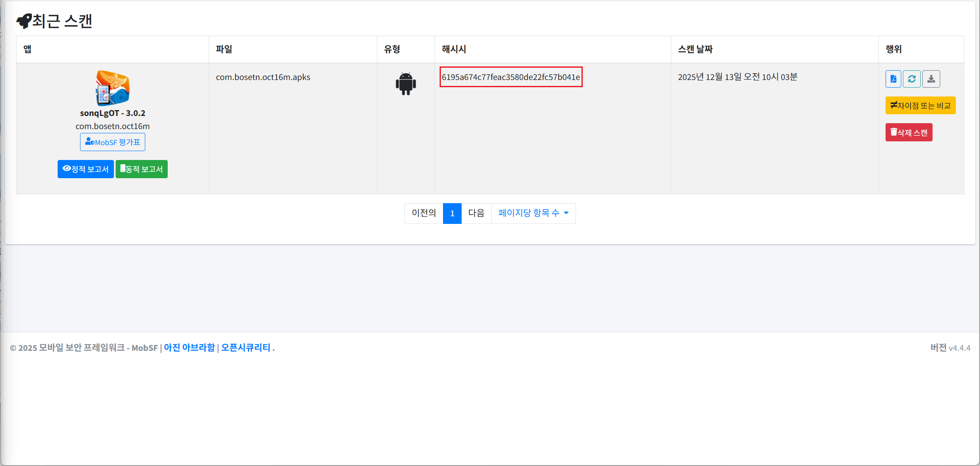This screenshot has height=466, width=980.
Task: Click the download icon button
Action: pos(931,79)
